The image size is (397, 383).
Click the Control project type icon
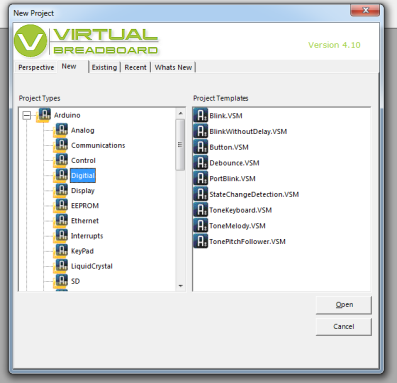61,160
